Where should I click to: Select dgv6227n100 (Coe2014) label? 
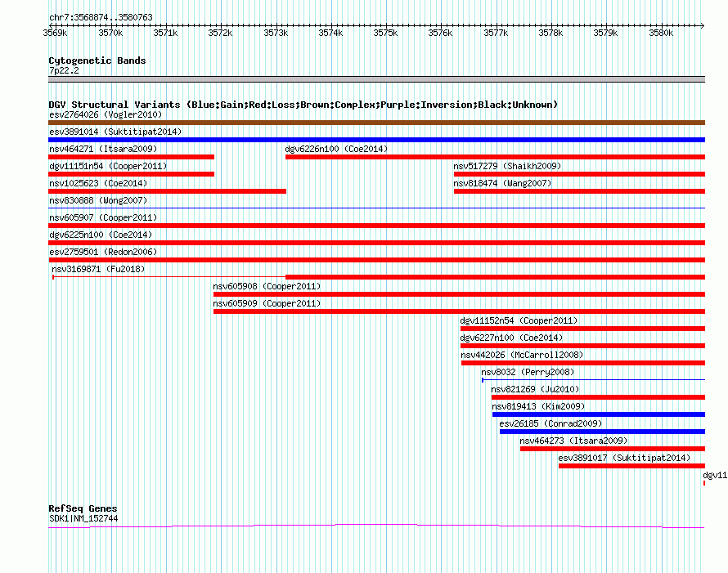(x=511, y=338)
